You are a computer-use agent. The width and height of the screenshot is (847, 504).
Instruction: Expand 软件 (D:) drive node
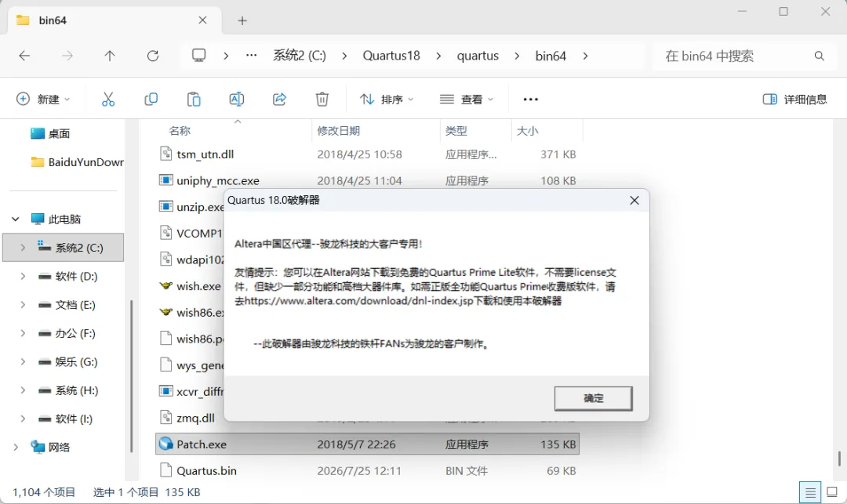[23, 276]
